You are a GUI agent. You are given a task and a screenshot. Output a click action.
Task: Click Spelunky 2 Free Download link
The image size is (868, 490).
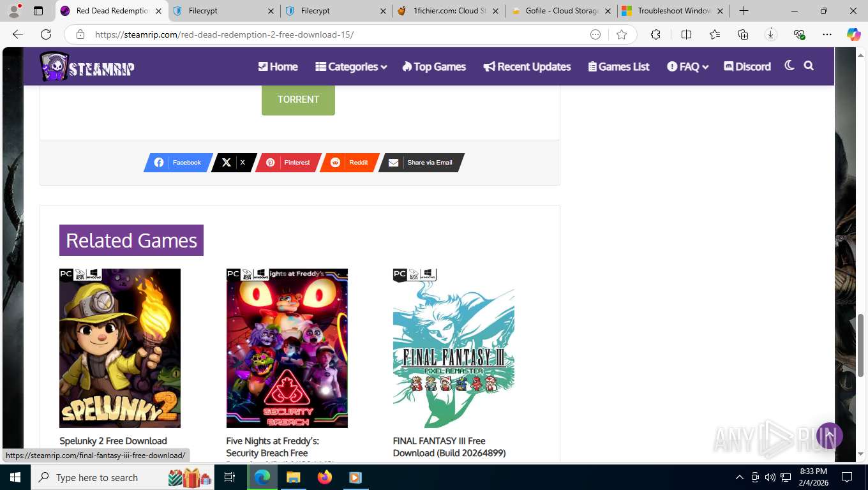click(x=113, y=441)
